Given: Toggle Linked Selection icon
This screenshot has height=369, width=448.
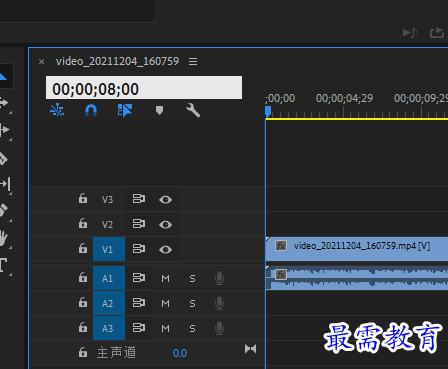Looking at the screenshot, I should [x=125, y=110].
